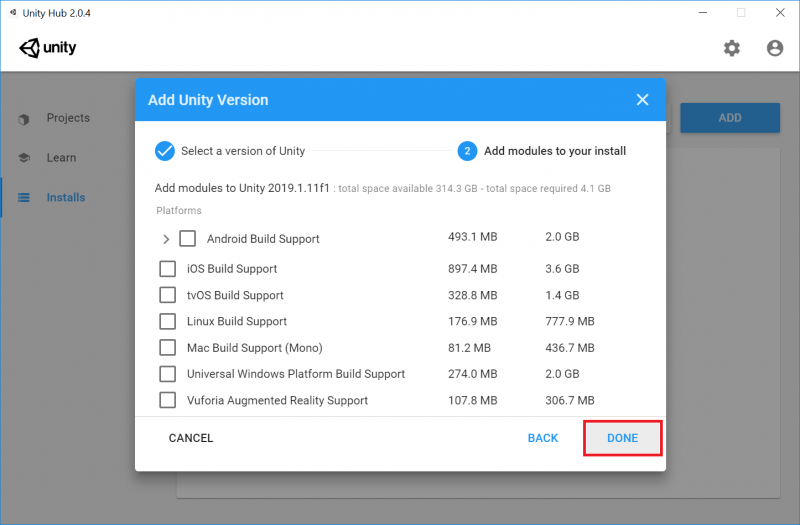Click Universal Windows download size 274.0 MB
The image size is (800, 525).
[472, 374]
